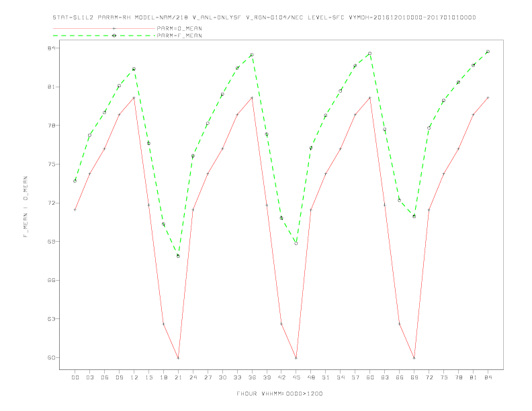
Task: Click the x-axis tick label 18
Action: coord(163,377)
